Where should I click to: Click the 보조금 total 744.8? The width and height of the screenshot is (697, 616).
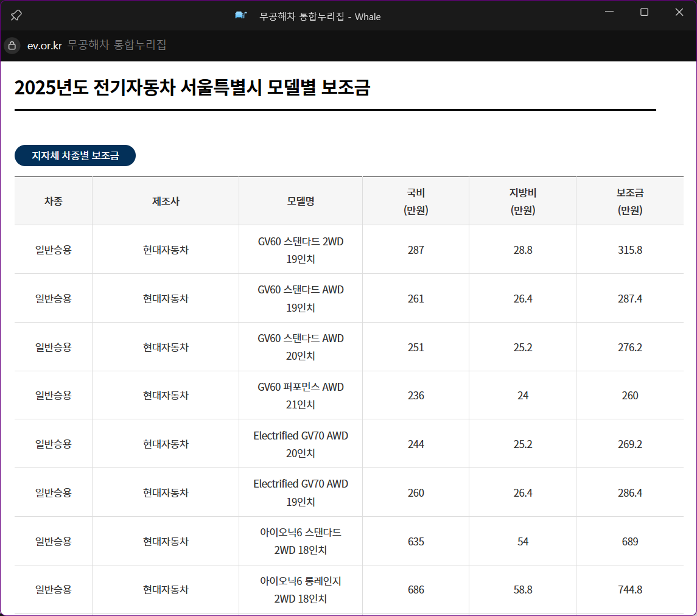click(630, 589)
